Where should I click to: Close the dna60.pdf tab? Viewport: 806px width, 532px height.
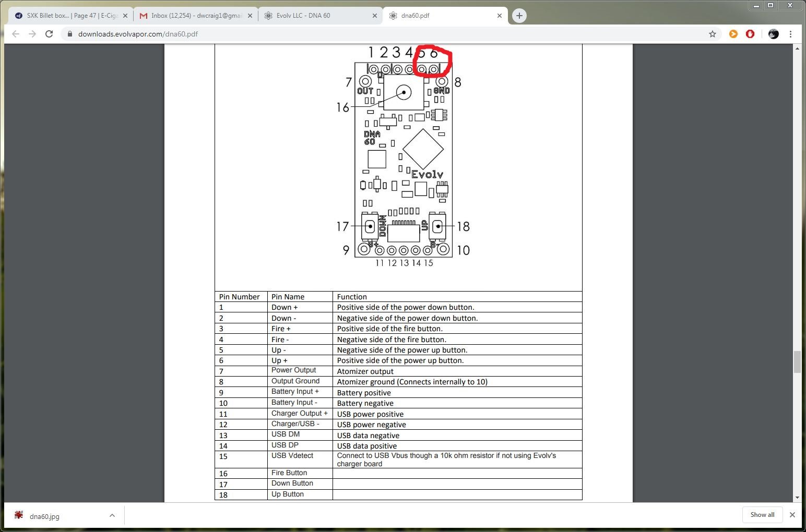500,16
